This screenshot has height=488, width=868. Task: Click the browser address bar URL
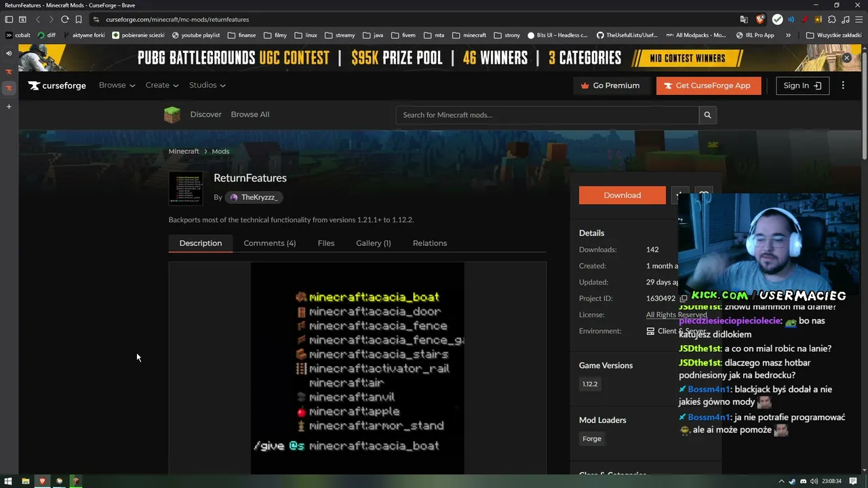[x=178, y=20]
